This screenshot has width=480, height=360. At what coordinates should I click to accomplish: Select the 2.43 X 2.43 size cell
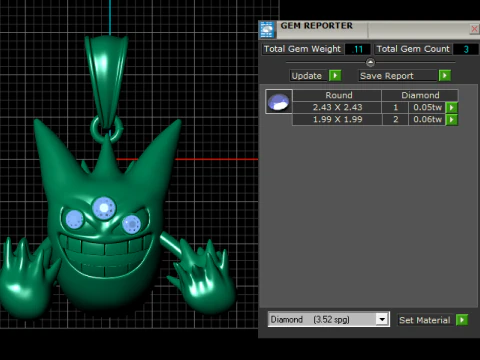(337, 107)
